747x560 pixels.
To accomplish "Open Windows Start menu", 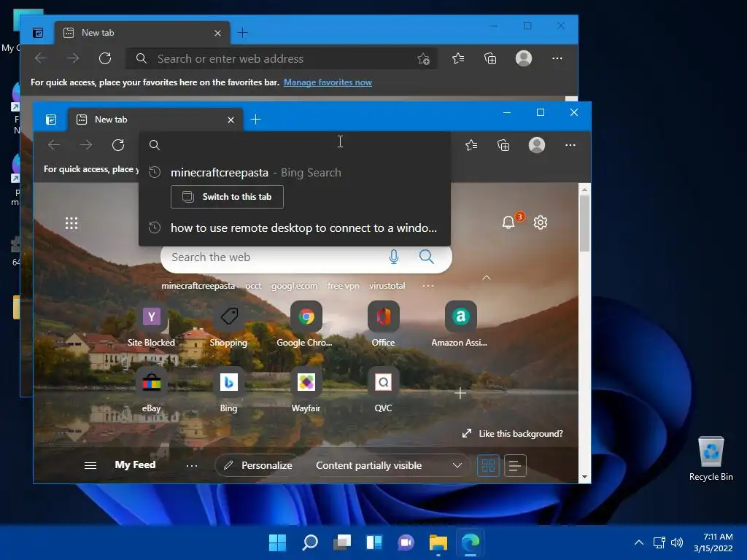I will (x=277, y=542).
